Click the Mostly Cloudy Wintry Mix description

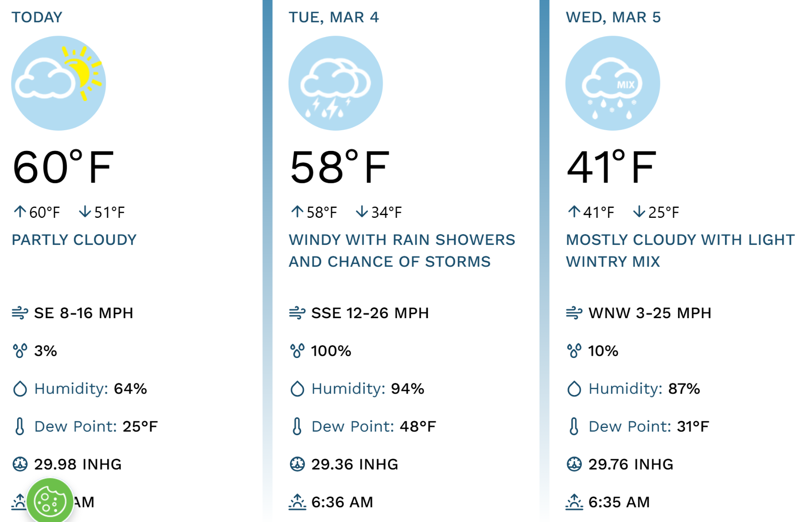point(680,250)
